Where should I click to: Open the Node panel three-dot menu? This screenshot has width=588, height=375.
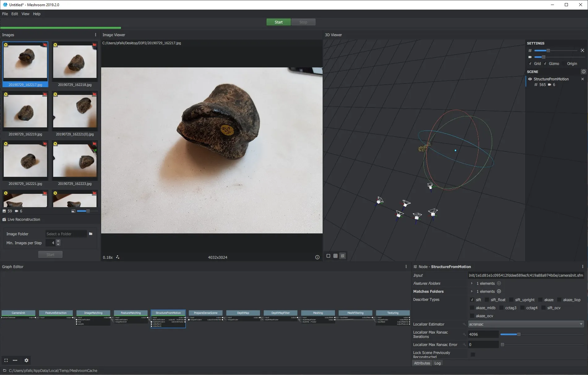[582, 266]
